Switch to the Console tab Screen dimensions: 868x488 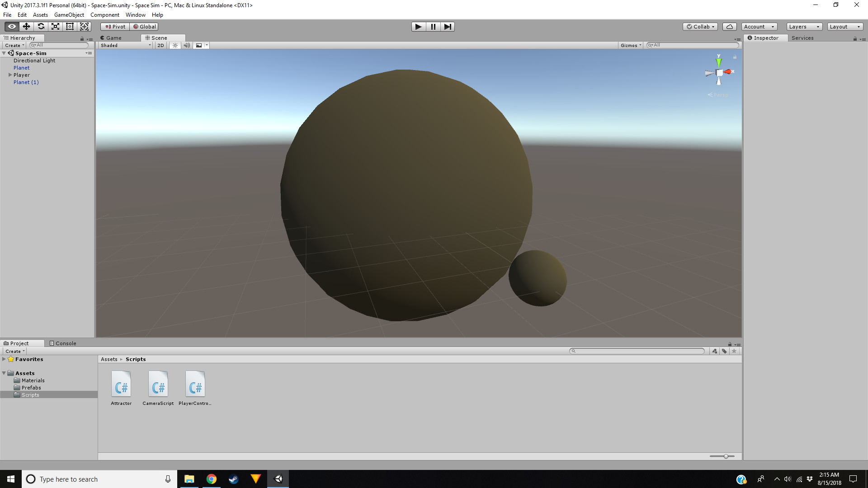pyautogui.click(x=63, y=343)
